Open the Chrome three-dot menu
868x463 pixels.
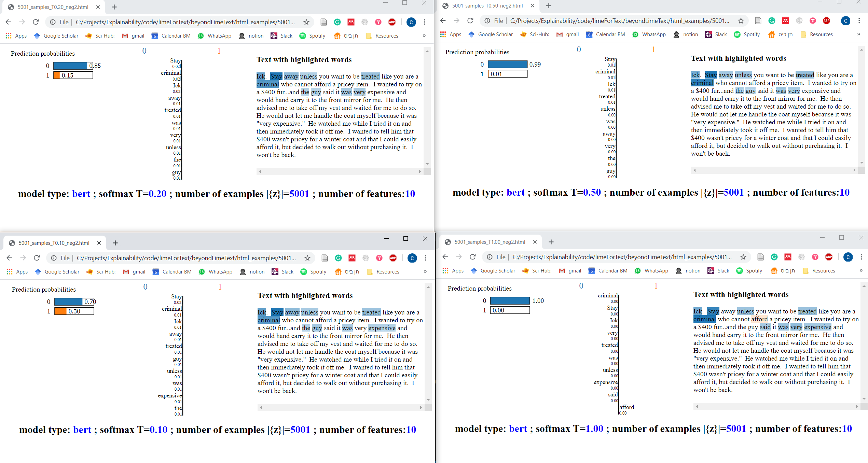(x=425, y=22)
